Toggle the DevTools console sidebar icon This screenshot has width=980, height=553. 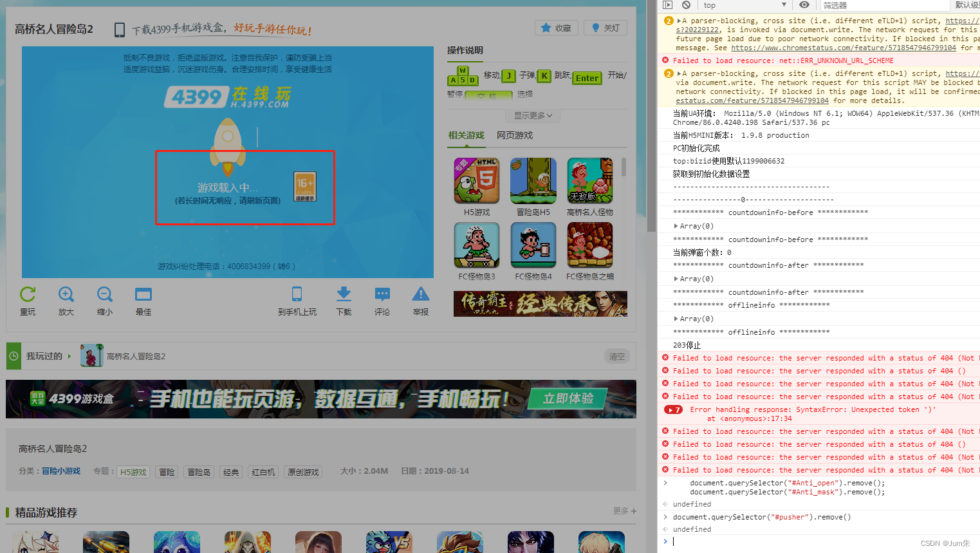[667, 5]
